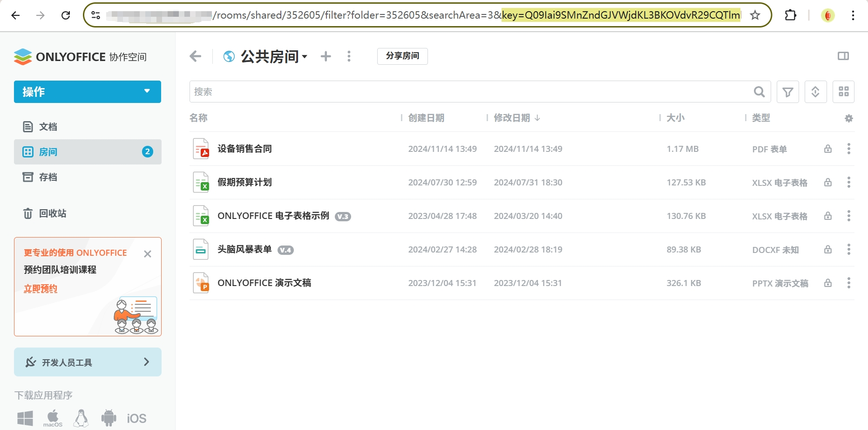Download the Linux app
Screen dimensions: 868x430
pos(81,418)
